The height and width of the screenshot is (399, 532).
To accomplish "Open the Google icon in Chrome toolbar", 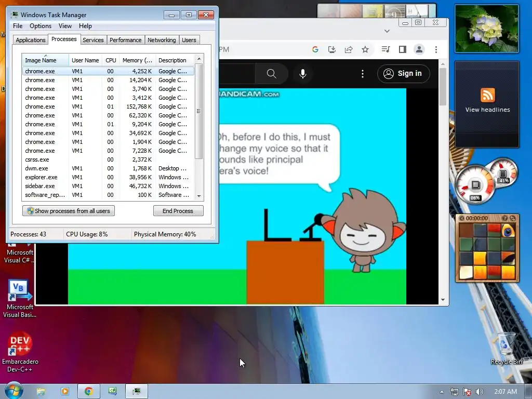I will click(x=315, y=49).
